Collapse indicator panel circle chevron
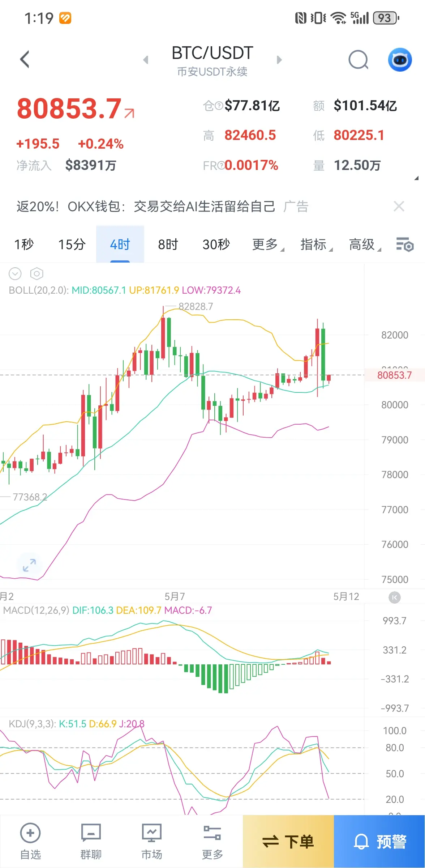This screenshot has width=425, height=868. (x=15, y=274)
